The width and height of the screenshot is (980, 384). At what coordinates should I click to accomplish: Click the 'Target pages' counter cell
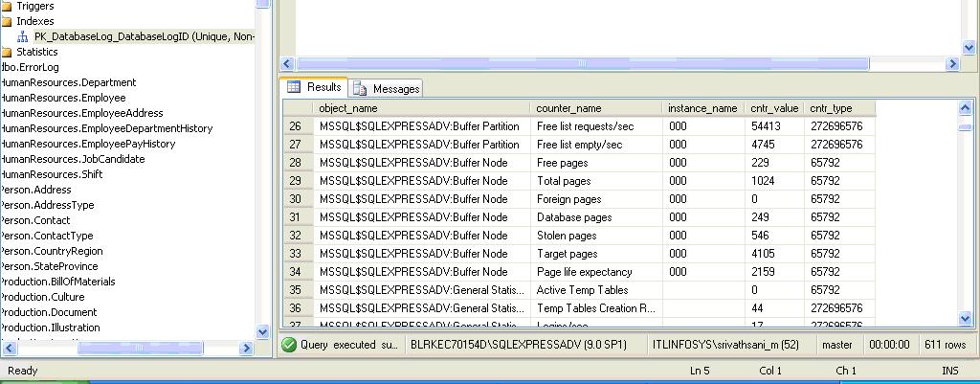pos(597,254)
